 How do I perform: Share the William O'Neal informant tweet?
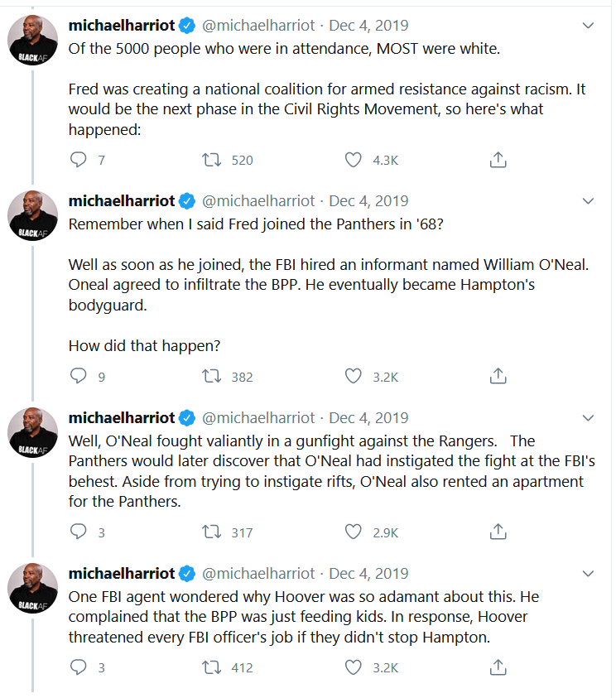coord(498,377)
